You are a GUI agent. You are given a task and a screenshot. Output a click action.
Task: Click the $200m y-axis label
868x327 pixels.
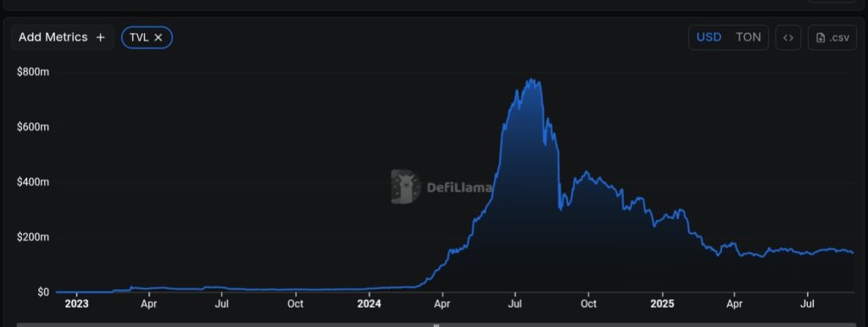click(33, 237)
